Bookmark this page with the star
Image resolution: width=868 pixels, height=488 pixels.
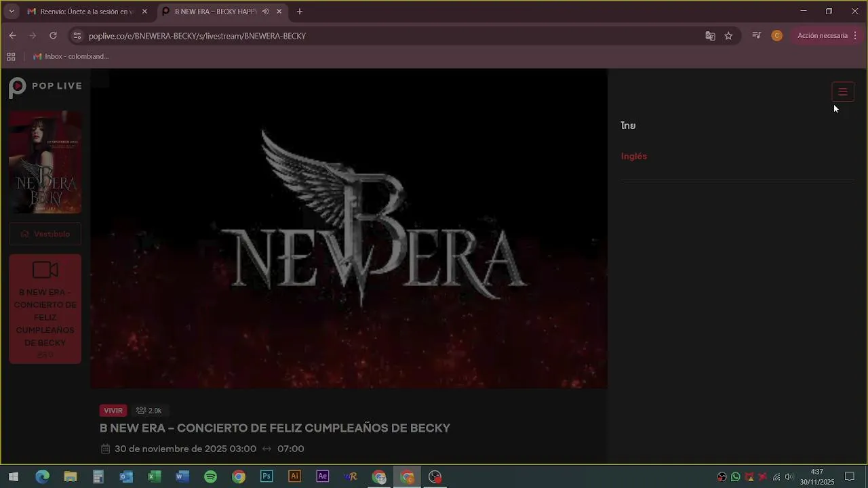[728, 36]
